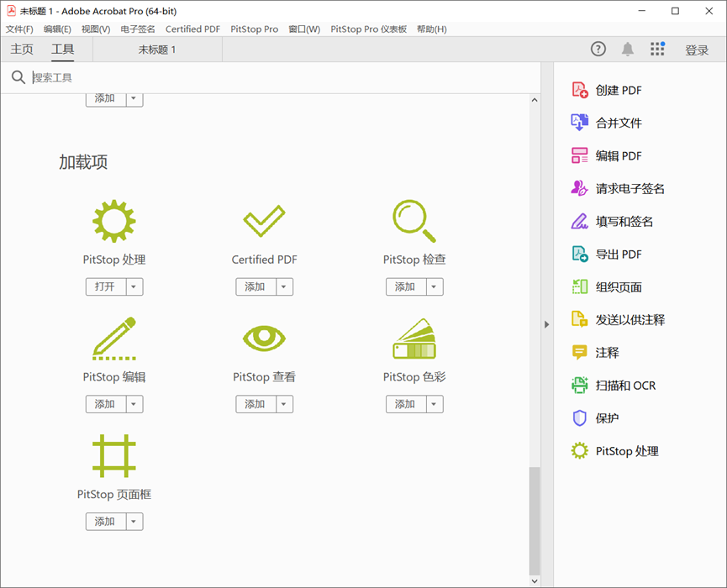727x588 pixels.
Task: Click the 请求电子签名 icon in right panel
Action: 580,188
